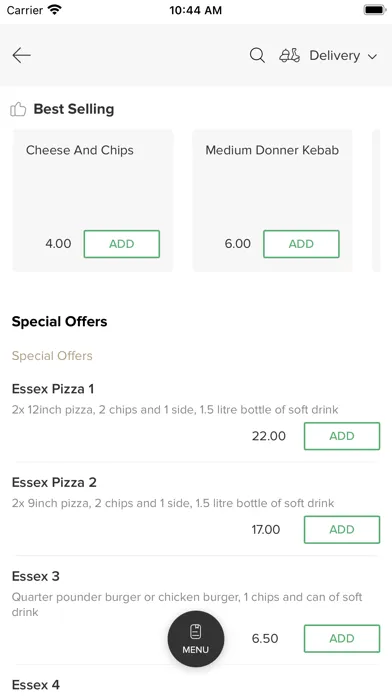Open the floating MENU button
The width and height of the screenshot is (392, 696).
point(196,639)
